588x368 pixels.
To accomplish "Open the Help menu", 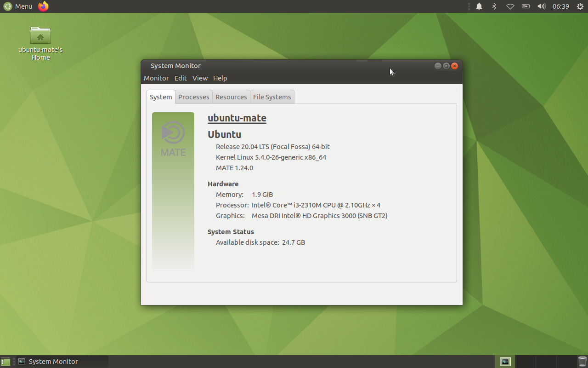I will tap(220, 78).
